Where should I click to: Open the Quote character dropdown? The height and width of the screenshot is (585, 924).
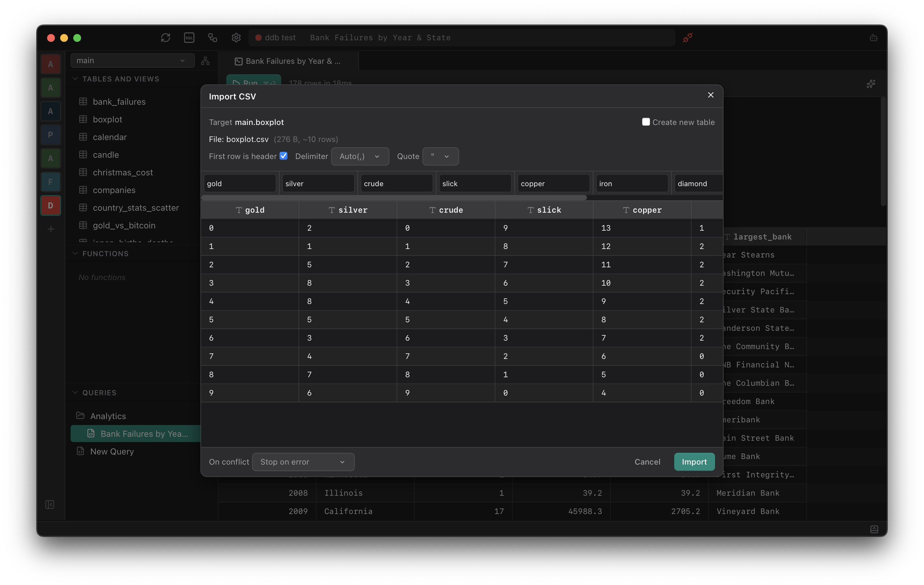click(x=440, y=156)
